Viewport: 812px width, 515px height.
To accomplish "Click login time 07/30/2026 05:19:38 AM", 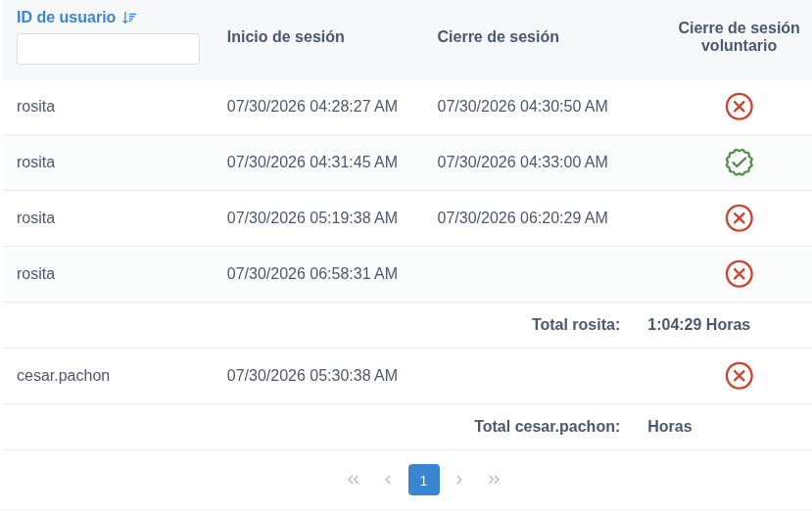I will tap(312, 218).
